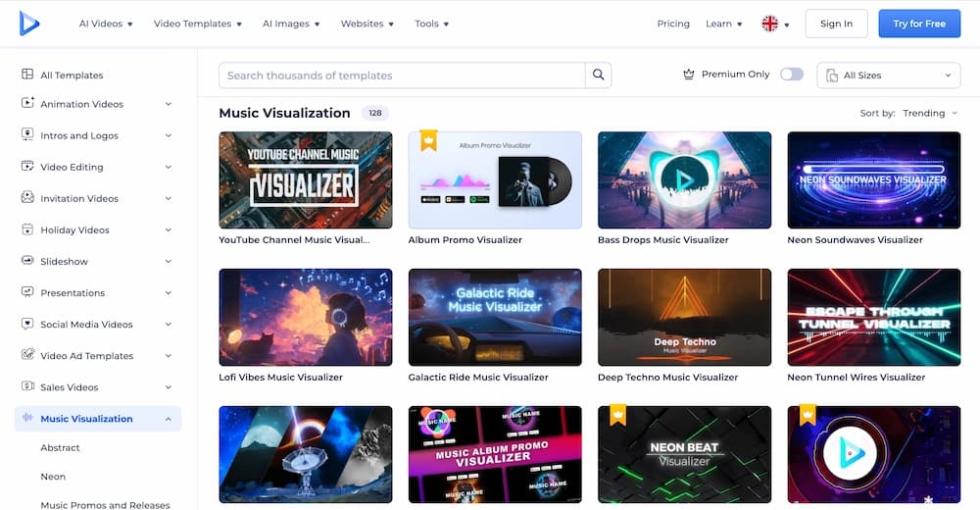Image resolution: width=980 pixels, height=510 pixels.
Task: Click the Intros and Logos sidebar icon
Action: [x=27, y=134]
